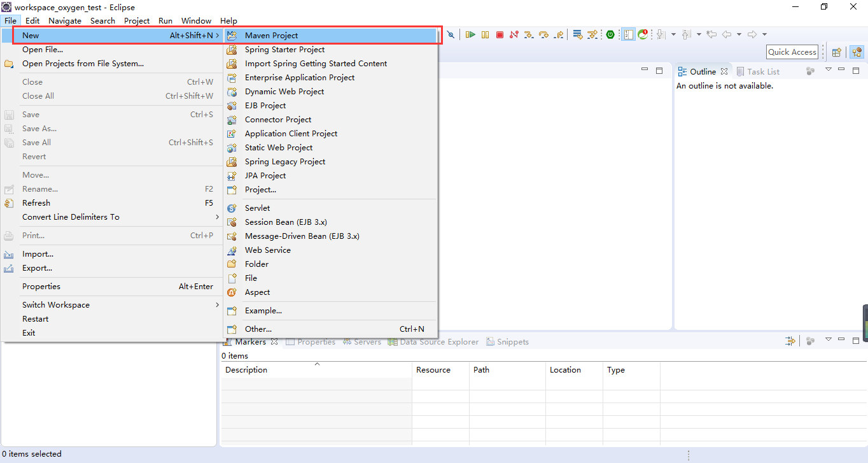Screen dimensions: 868x463
Task: Open the Next Annotation dropdown arrow
Action: click(673, 34)
